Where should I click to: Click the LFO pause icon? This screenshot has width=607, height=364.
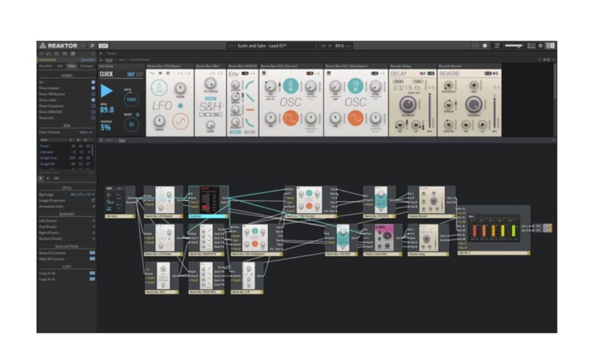coord(168,73)
